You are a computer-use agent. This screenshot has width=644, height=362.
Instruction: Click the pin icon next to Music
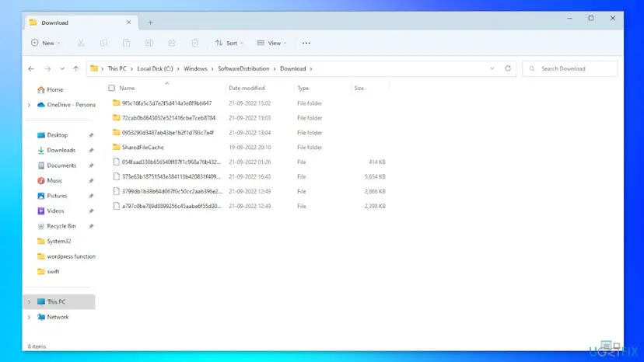tap(91, 180)
